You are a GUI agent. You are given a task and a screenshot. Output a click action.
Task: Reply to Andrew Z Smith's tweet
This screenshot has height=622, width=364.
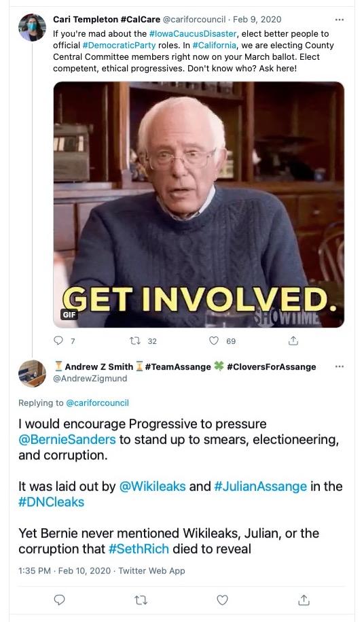click(x=59, y=600)
